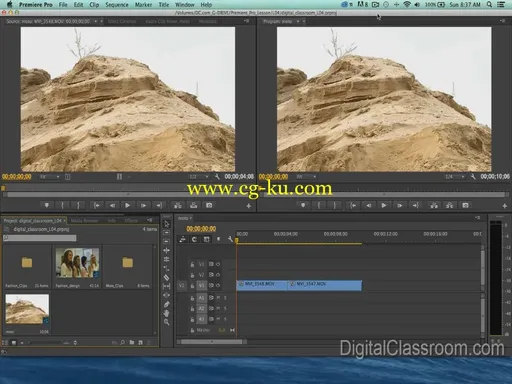
Task: Export frame from Source monitor camera icon
Action: [x=209, y=205]
